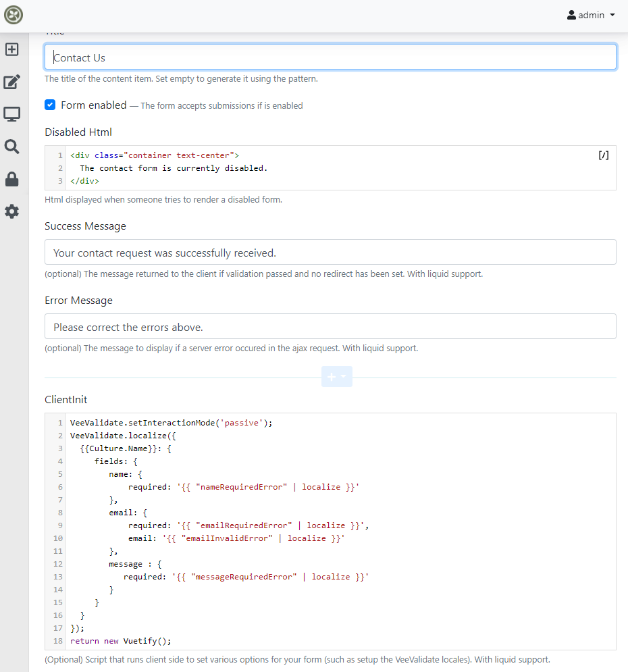This screenshot has width=628, height=672.
Task: Click the title field hint about generating pattern
Action: (x=181, y=79)
